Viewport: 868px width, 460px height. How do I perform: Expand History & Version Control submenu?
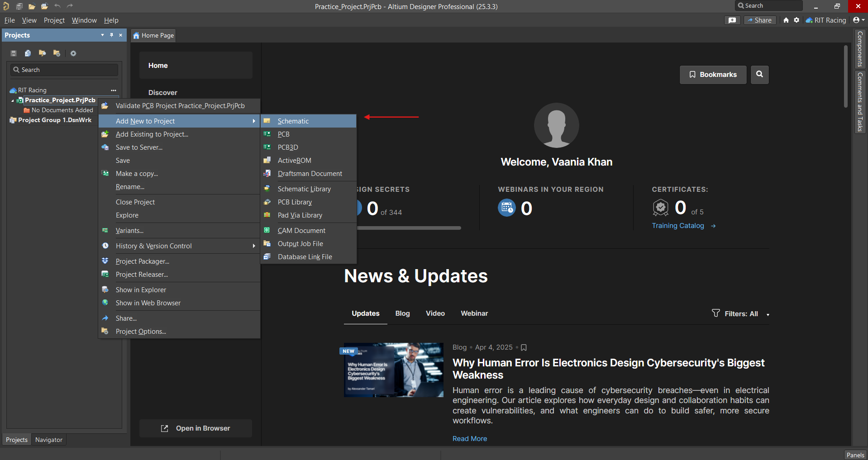179,246
